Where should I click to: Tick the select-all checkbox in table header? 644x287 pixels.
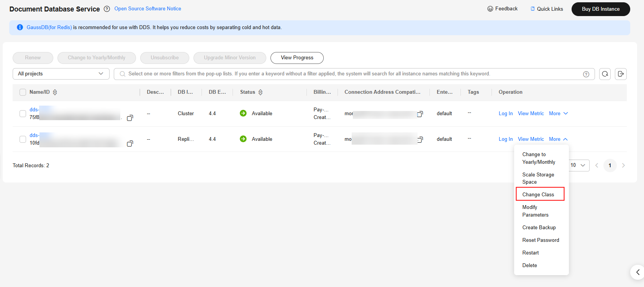[x=23, y=92]
